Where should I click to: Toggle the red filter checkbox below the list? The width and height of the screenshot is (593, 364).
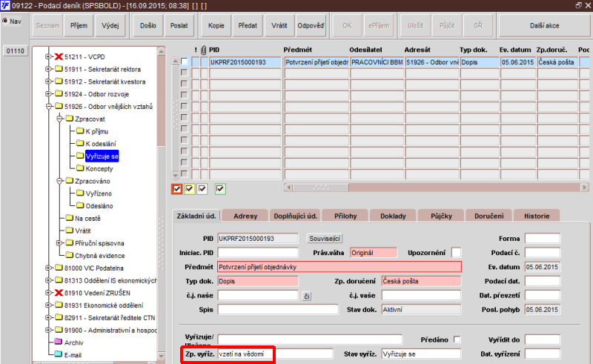coord(176,189)
